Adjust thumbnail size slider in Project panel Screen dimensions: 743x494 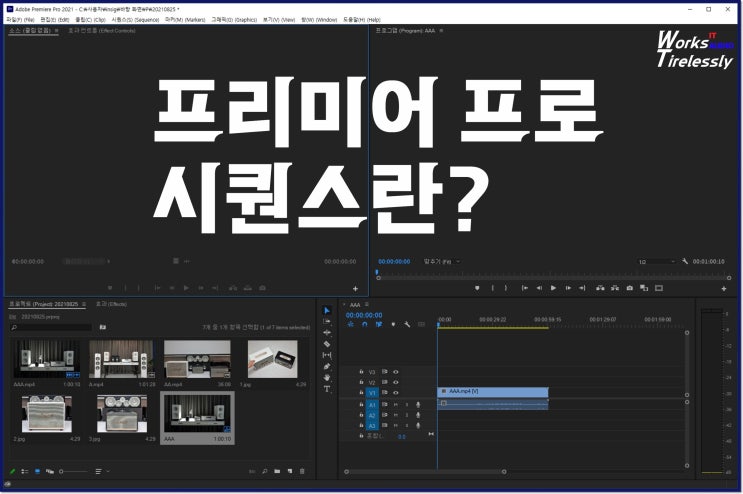point(74,471)
